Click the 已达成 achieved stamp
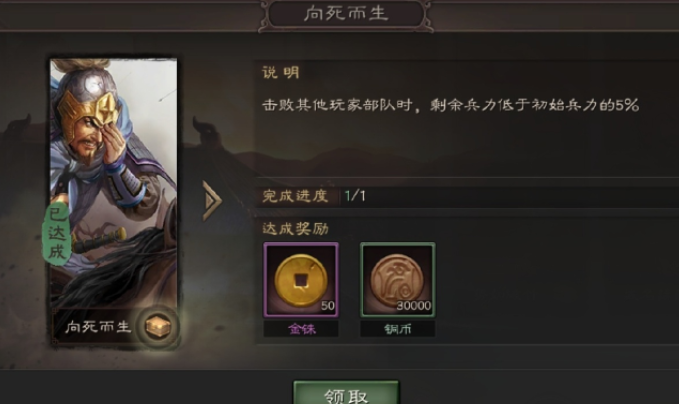The width and height of the screenshot is (679, 404). click(x=57, y=233)
